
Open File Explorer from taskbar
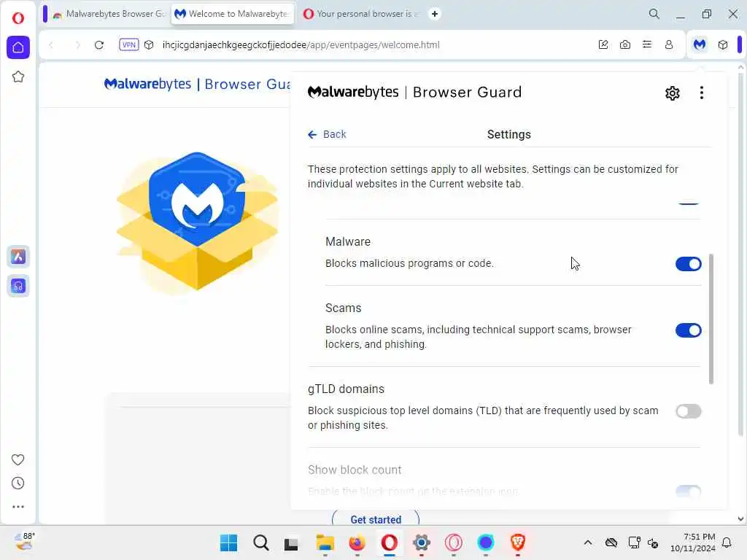coord(325,542)
